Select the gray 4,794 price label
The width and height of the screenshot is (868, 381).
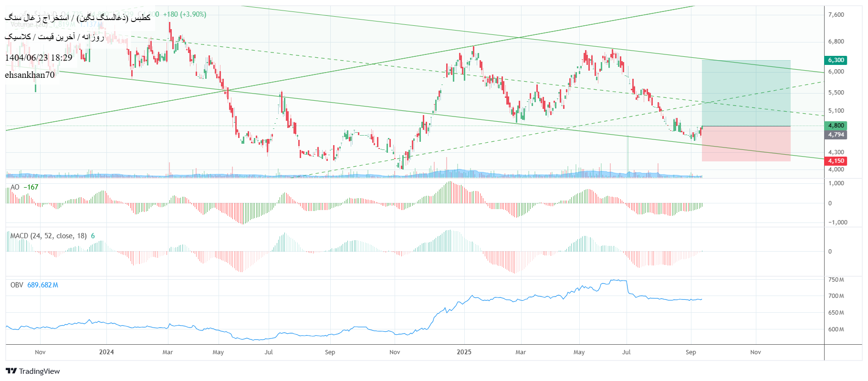[836, 135]
